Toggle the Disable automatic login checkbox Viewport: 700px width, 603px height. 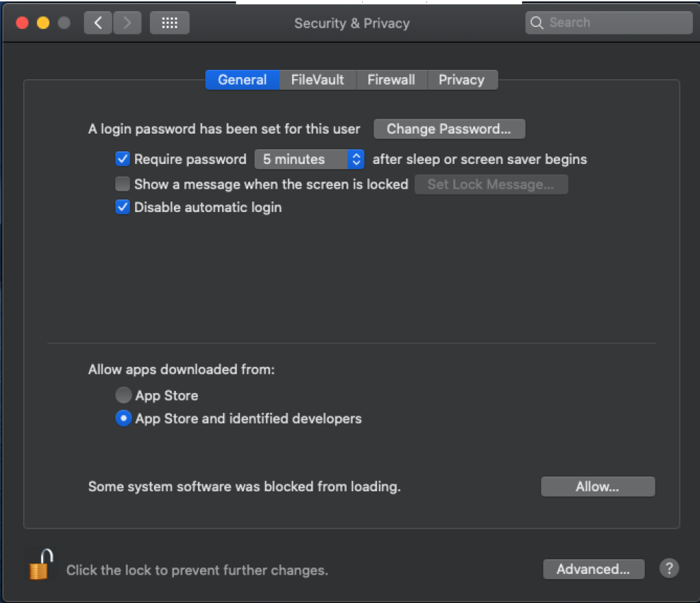coord(122,207)
